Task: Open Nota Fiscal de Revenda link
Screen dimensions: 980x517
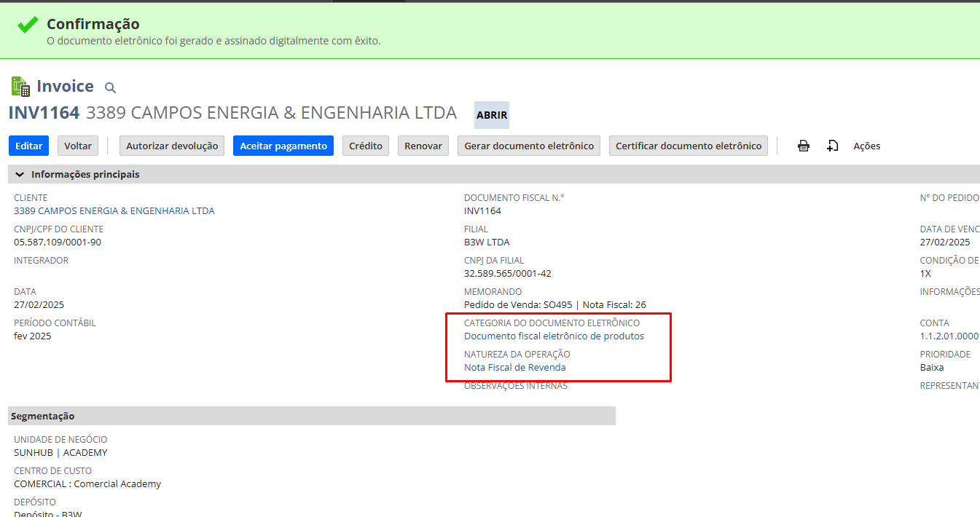Action: [514, 368]
